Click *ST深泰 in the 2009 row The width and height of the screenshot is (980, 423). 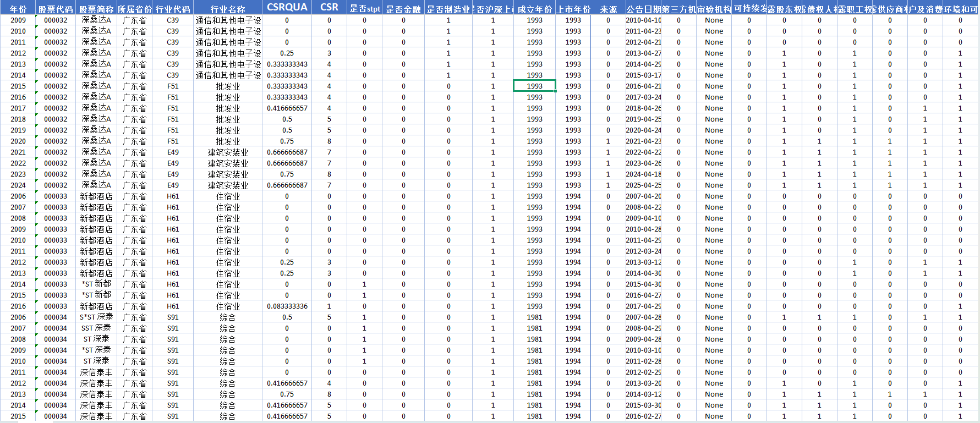point(96,350)
